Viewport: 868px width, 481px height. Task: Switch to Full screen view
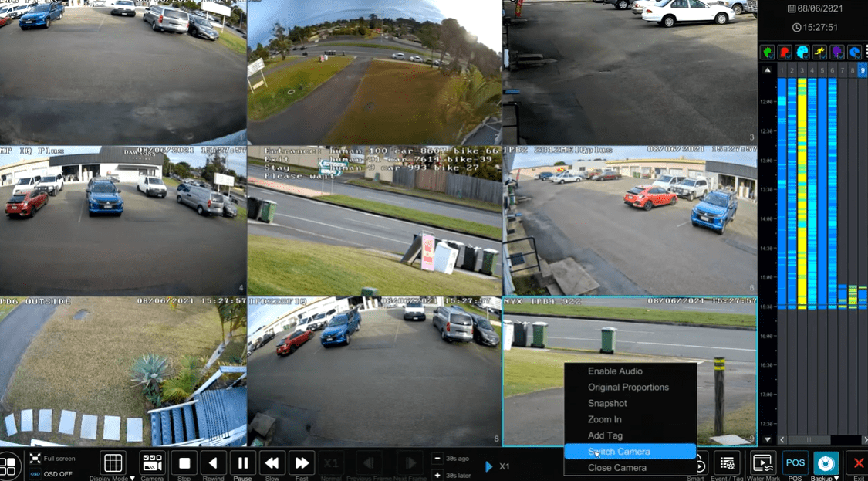click(52, 459)
